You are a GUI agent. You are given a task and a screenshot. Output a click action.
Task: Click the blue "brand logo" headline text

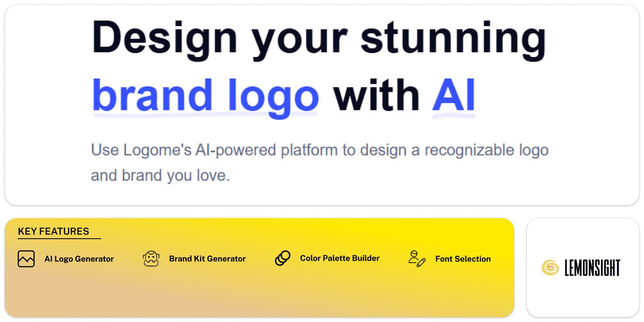click(x=206, y=96)
